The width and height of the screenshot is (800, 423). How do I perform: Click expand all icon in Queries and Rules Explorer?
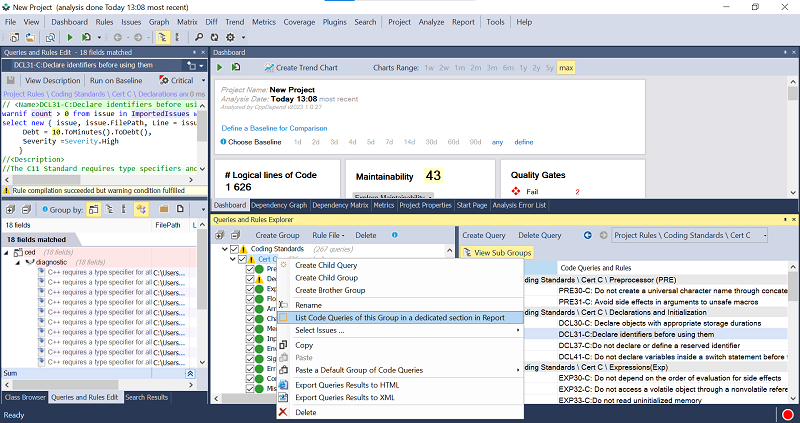tap(220, 235)
